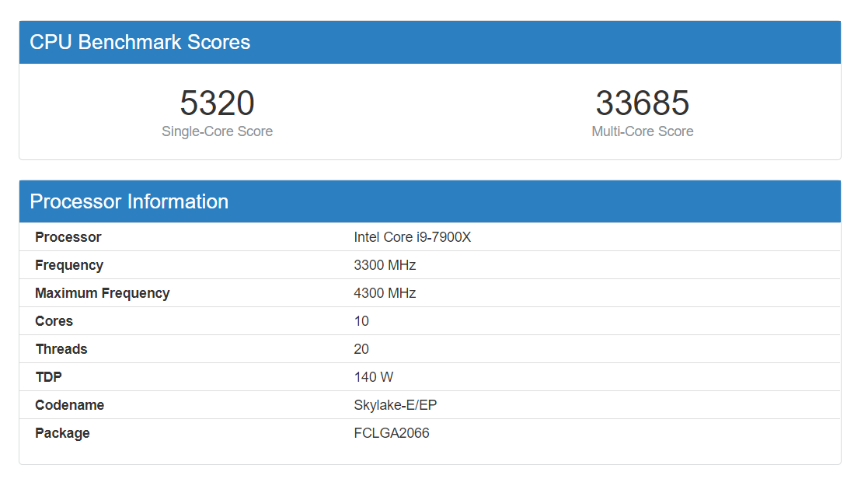The height and width of the screenshot is (486, 868).
Task: Select the 140 W value
Action: (x=374, y=377)
